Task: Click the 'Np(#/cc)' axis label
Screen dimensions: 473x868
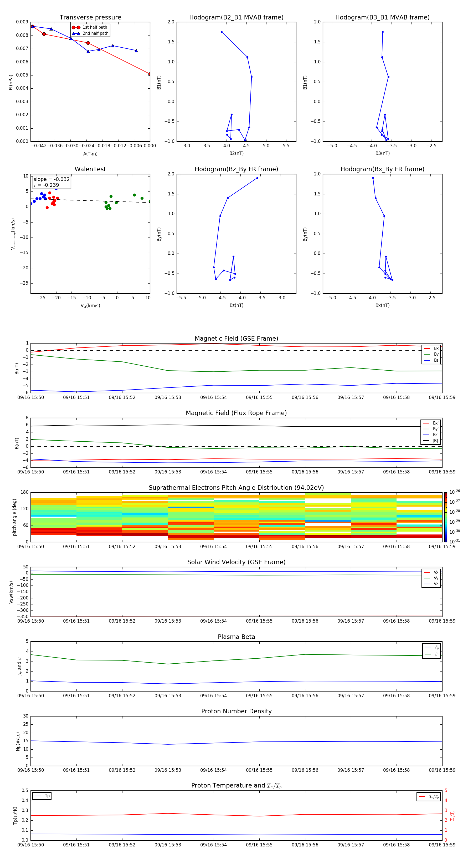Action: [18, 741]
